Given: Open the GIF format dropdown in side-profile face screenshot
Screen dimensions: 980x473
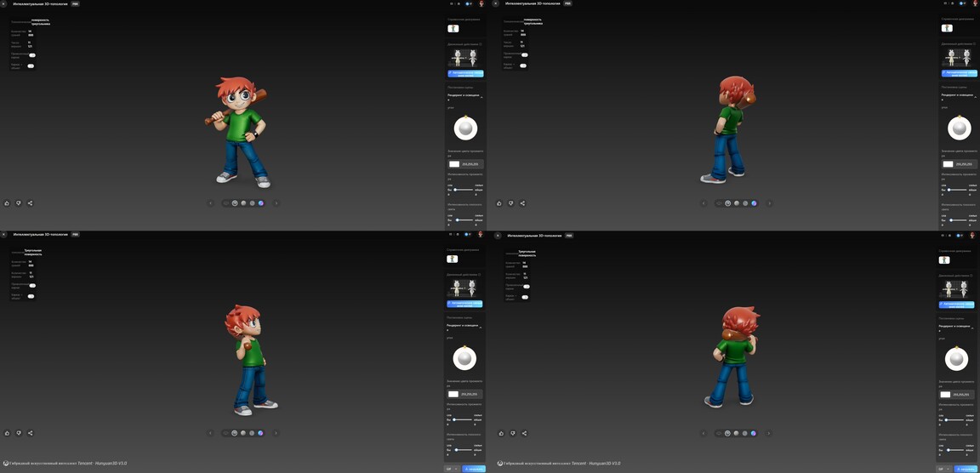Looking at the screenshot, I should coord(451,469).
